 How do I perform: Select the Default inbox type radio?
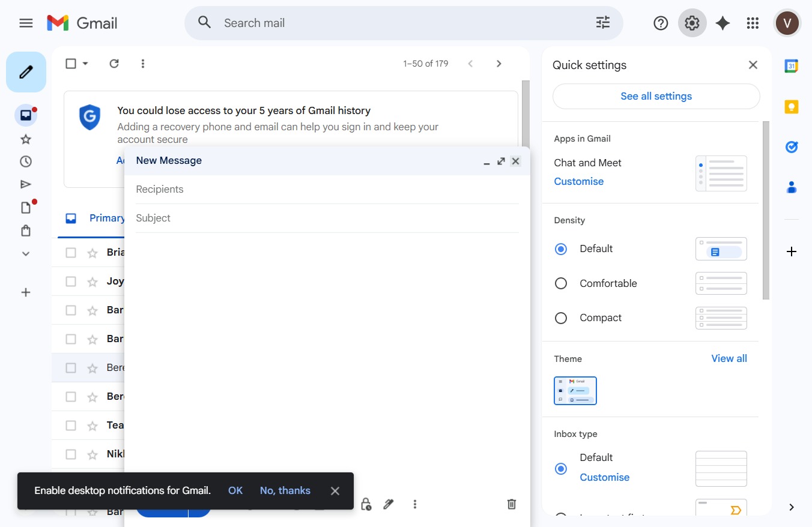(x=561, y=469)
